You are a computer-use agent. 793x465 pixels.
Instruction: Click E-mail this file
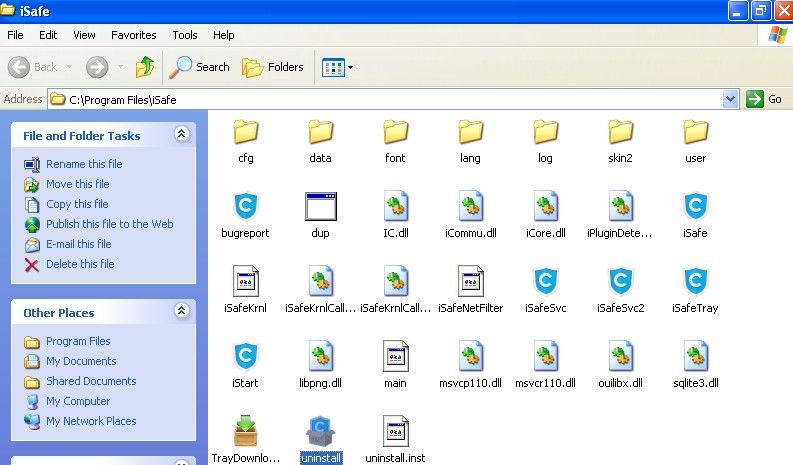68,244
